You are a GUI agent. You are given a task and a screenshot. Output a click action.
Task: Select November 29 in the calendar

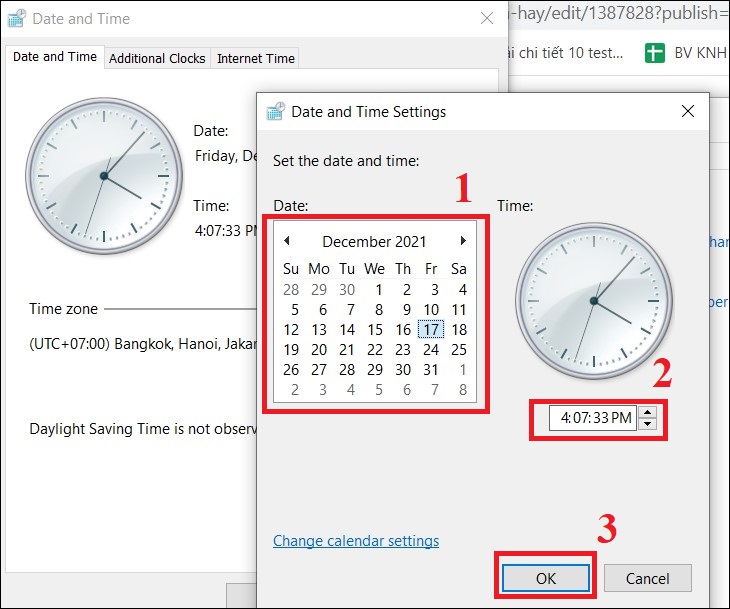click(319, 290)
